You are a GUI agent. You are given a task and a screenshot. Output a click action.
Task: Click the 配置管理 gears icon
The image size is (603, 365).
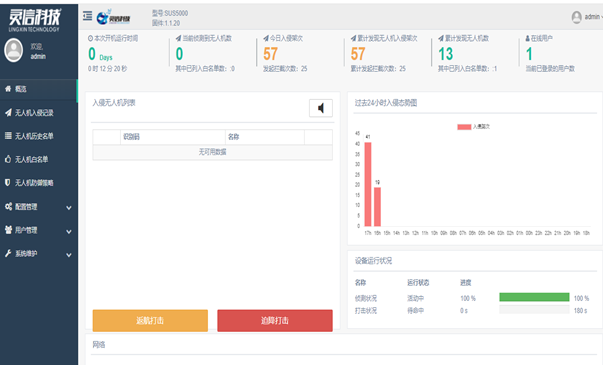[8, 207]
